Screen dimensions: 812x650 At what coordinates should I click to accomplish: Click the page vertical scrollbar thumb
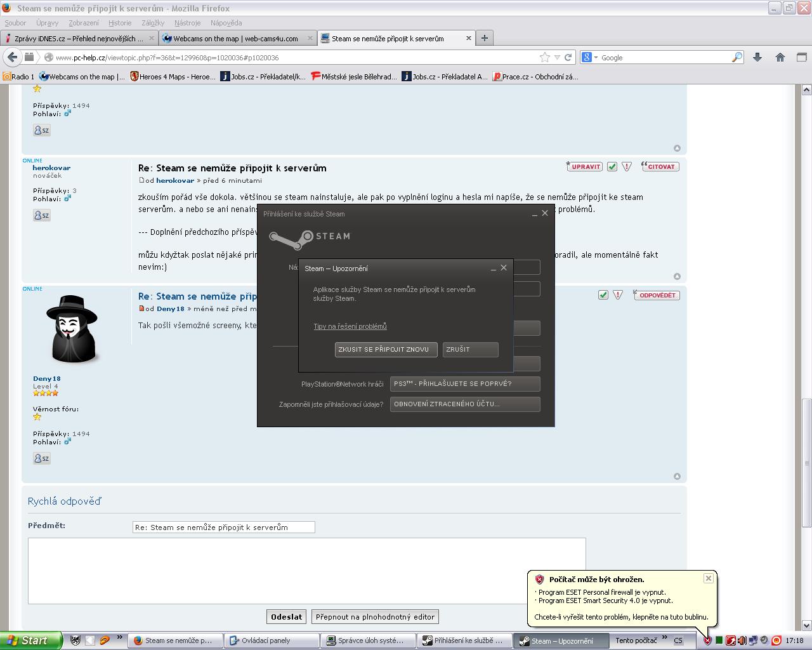point(807,463)
